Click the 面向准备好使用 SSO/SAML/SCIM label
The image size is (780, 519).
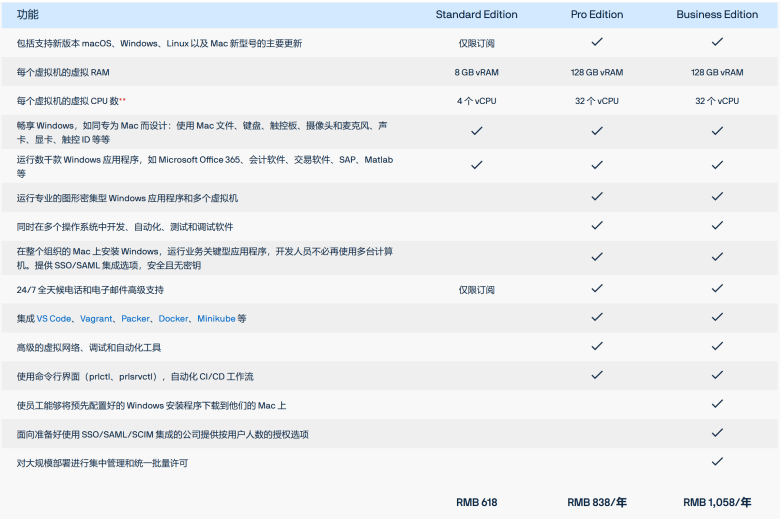(x=162, y=434)
